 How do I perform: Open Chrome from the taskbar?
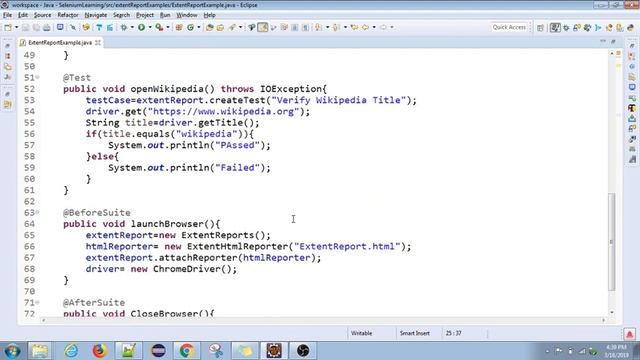tap(187, 351)
